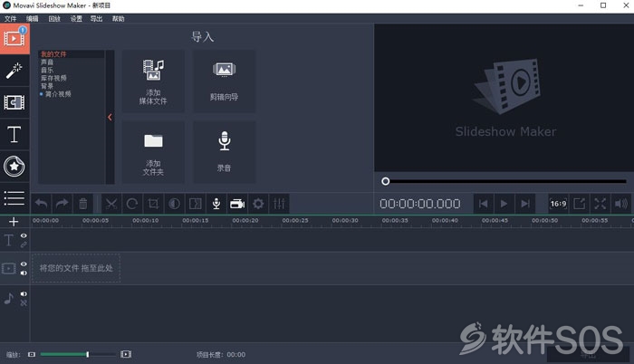
Task: Select 简介视频 in the import list
Action: coord(58,94)
